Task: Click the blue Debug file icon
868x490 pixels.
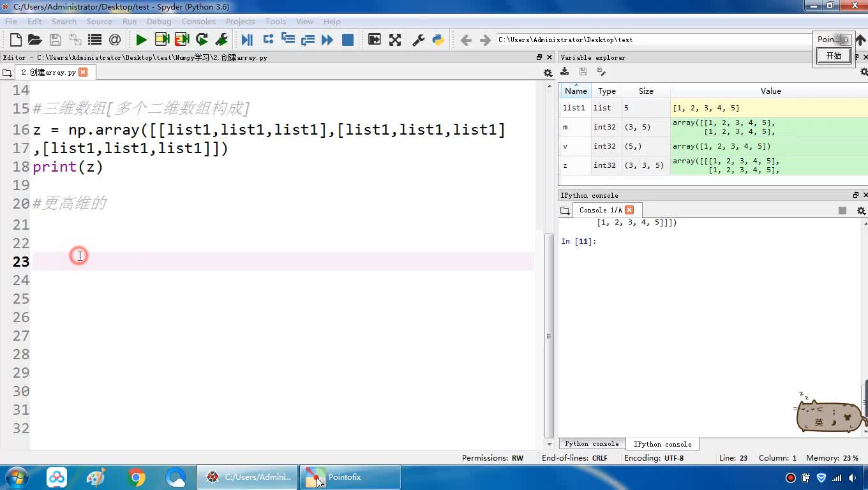Action: pyautogui.click(x=247, y=40)
